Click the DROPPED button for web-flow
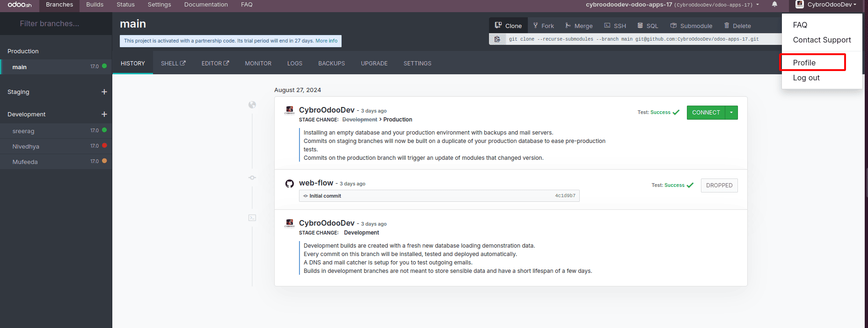Image resolution: width=868 pixels, height=328 pixels. 719,185
